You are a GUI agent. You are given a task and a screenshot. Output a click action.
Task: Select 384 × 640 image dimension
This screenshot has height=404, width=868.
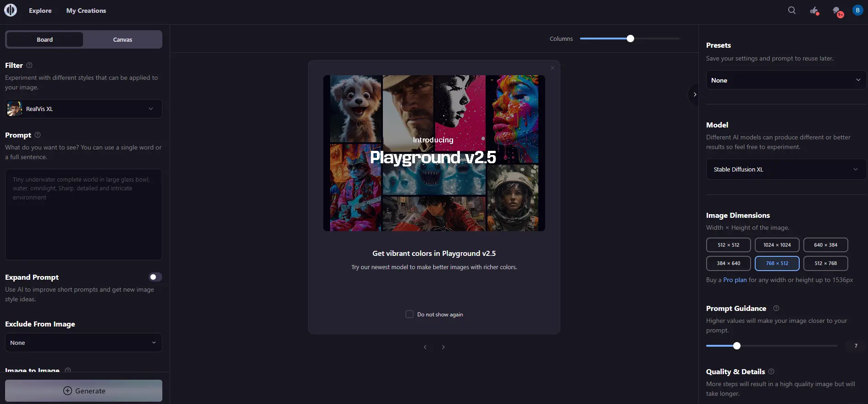729,263
